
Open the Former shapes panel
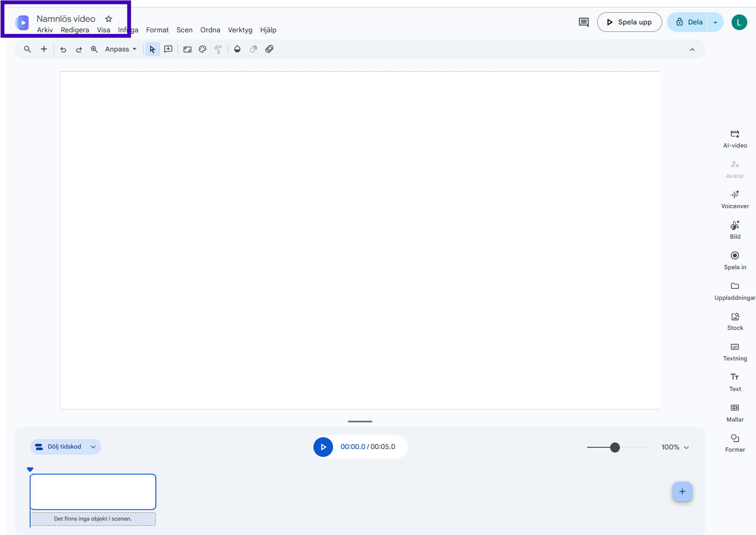pyautogui.click(x=735, y=443)
